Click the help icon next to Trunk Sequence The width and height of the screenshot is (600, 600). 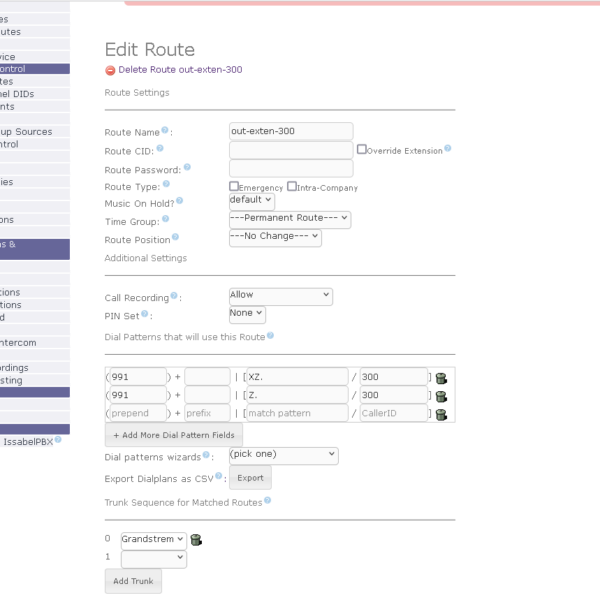[x=269, y=500]
